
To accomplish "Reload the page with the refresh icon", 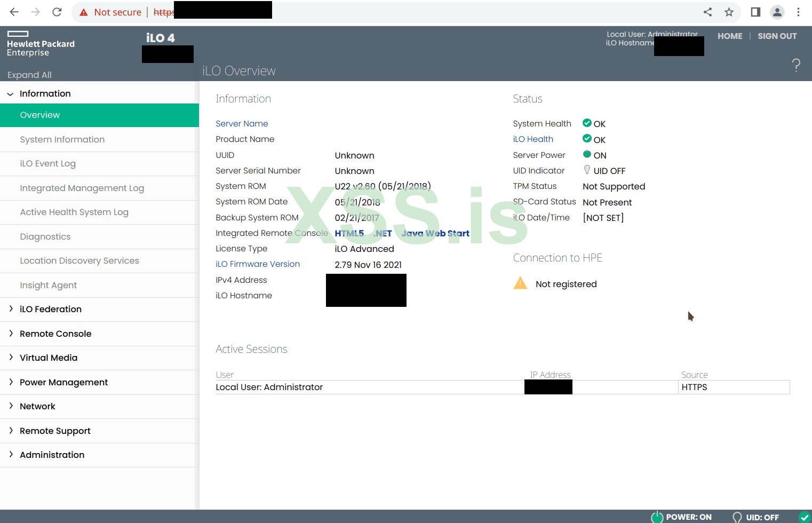I will pos(57,12).
